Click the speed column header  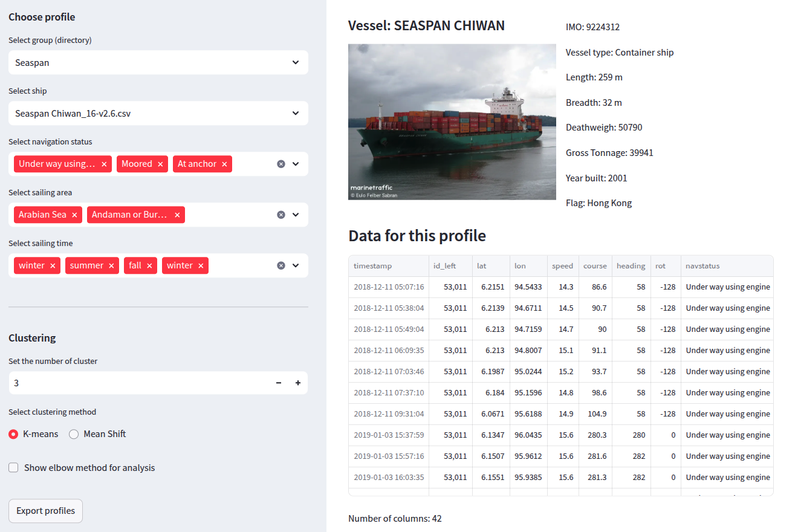coord(562,266)
